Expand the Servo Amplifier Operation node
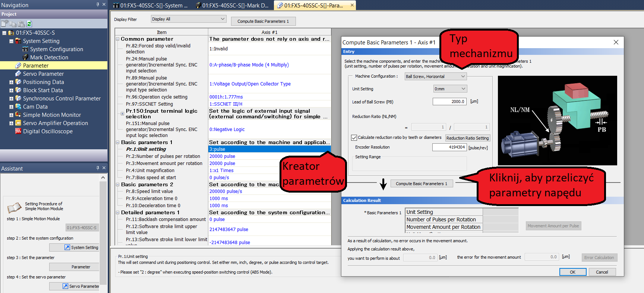This screenshot has width=644, height=293. tap(11, 123)
